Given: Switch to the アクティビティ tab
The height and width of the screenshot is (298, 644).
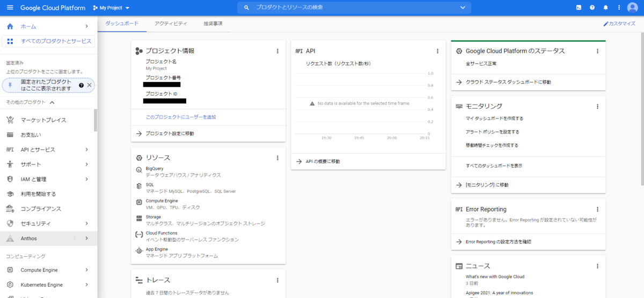Looking at the screenshot, I should point(171,24).
